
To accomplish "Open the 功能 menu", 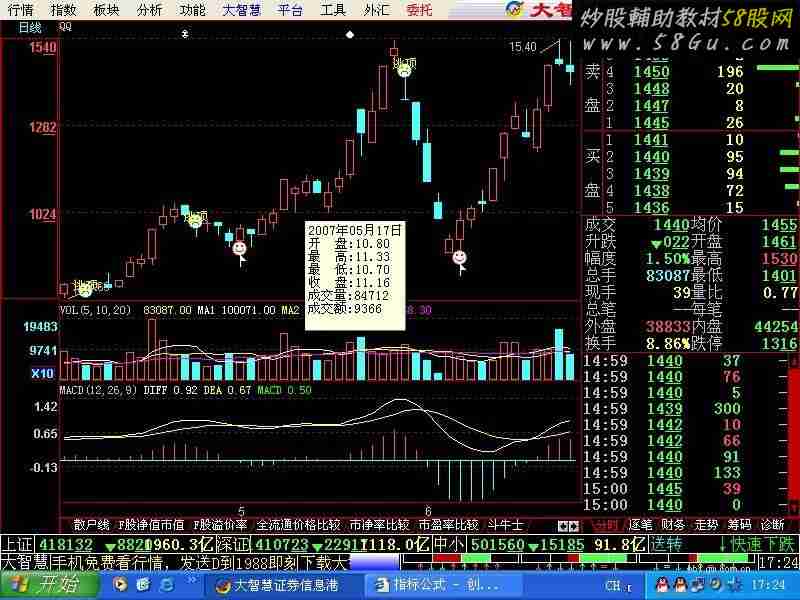I will tap(192, 10).
